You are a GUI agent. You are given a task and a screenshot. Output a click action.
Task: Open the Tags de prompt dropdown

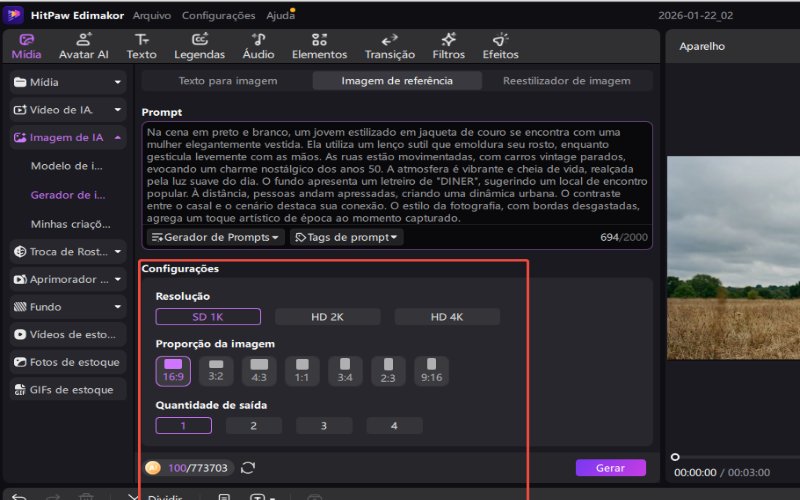[346, 237]
